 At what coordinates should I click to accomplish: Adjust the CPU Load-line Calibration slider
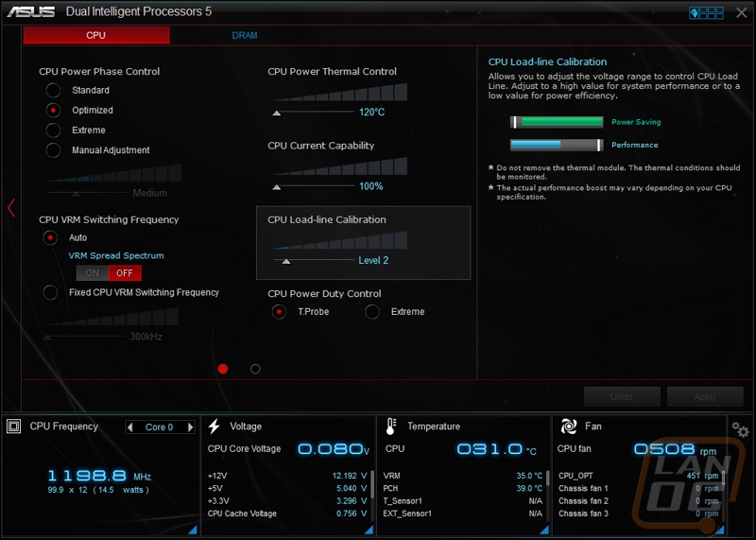286,261
